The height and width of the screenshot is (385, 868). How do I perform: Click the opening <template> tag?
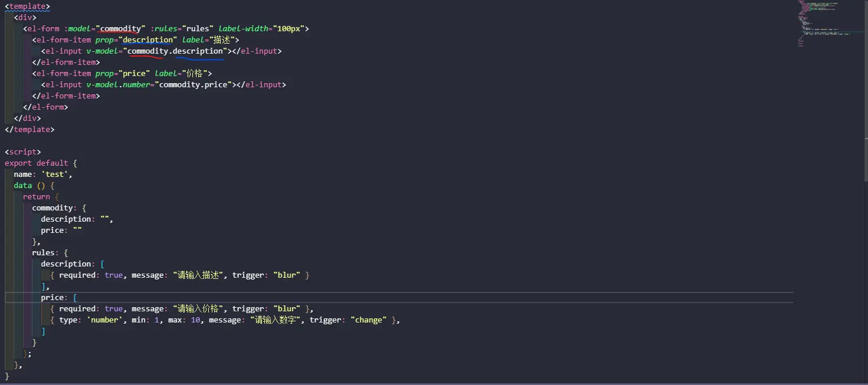[27, 6]
